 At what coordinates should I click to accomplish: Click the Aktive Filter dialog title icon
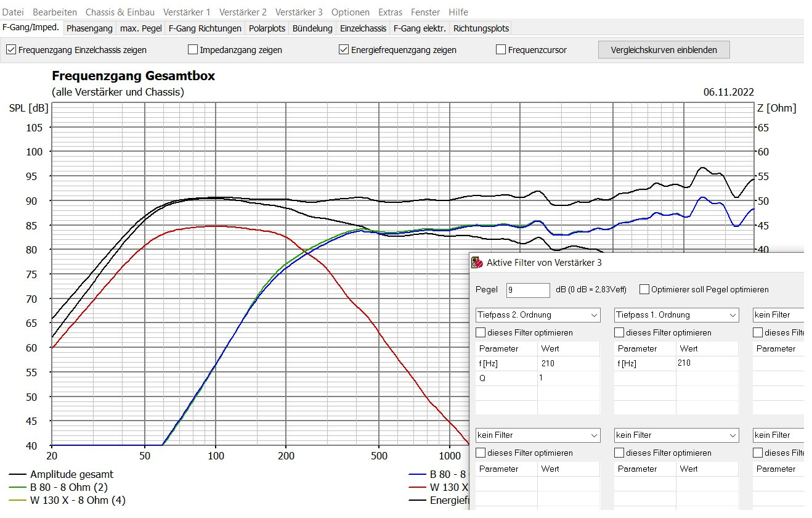(477, 263)
